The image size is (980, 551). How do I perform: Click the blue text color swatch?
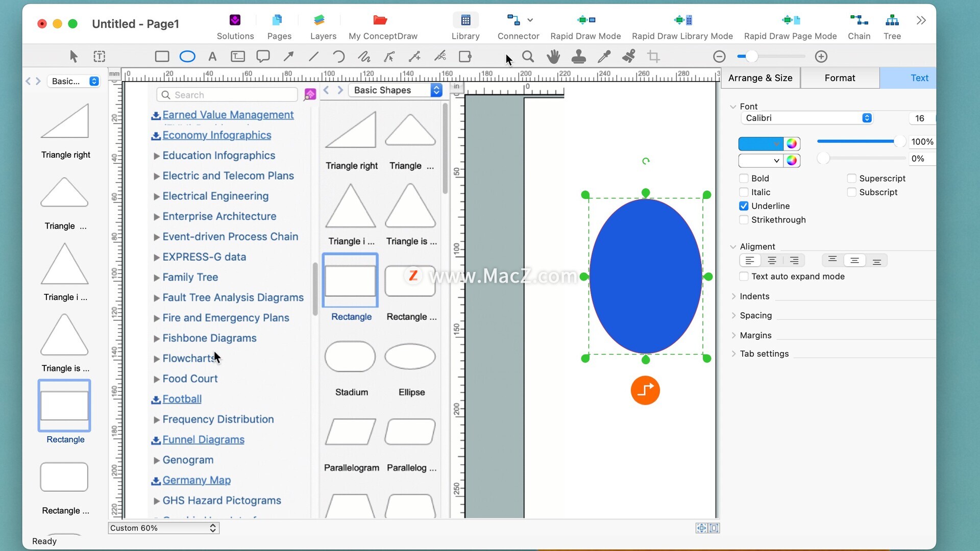[761, 144]
